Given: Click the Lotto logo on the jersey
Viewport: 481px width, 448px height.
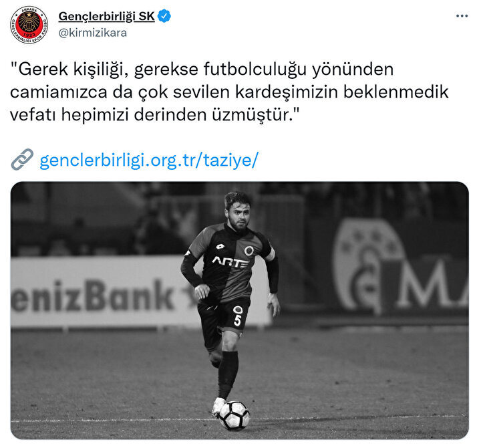Looking at the screenshot, I should pos(220,246).
